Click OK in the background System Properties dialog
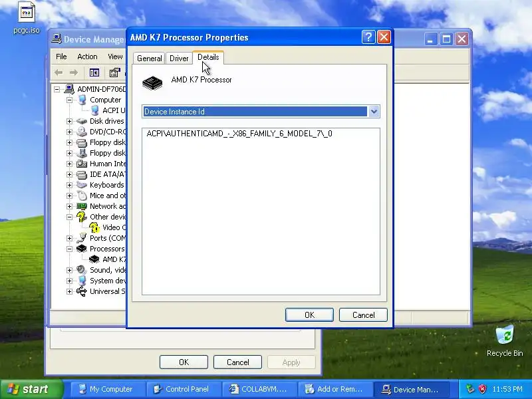Screen dimensions: 532x399 click(184, 362)
